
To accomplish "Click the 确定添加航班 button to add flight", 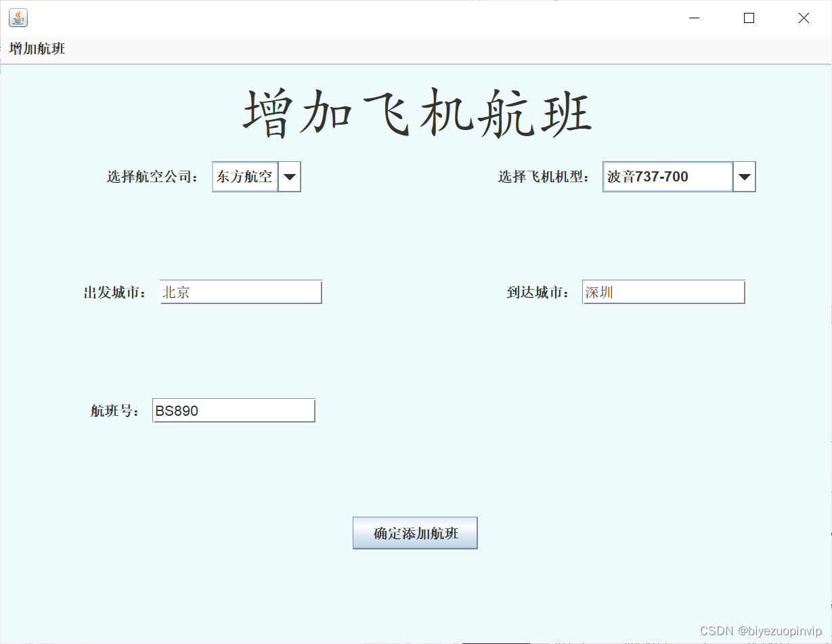I will tap(415, 533).
